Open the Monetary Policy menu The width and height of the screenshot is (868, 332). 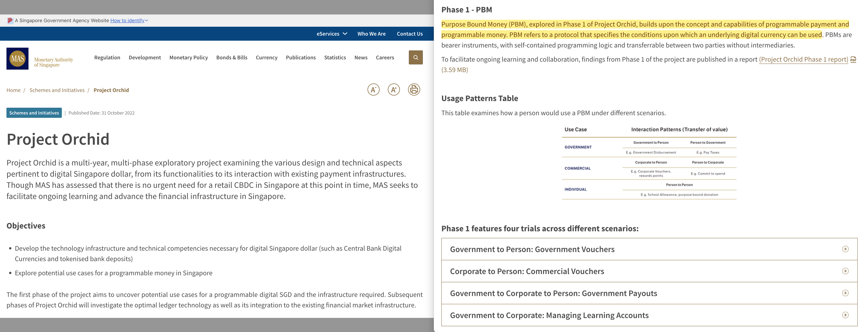188,58
